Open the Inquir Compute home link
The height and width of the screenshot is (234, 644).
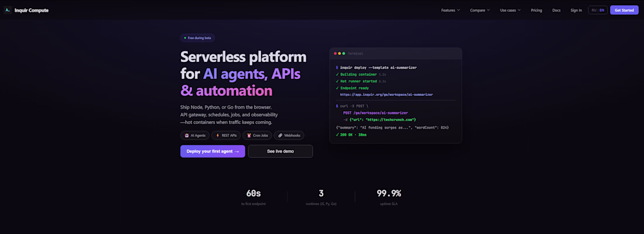(26, 11)
